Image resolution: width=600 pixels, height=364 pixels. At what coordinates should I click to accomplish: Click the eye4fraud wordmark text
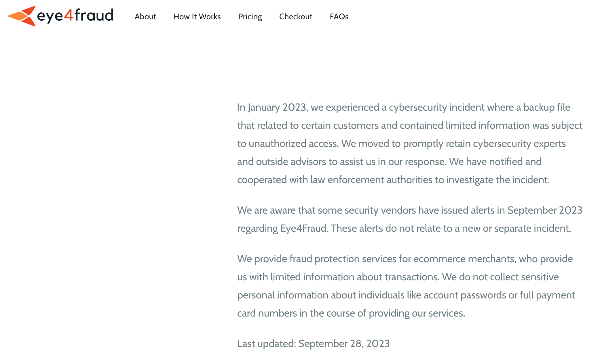[x=75, y=16]
